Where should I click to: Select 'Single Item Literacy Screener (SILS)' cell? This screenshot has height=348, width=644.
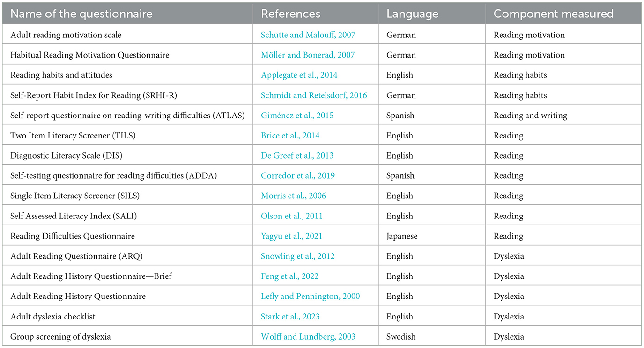(x=127, y=196)
